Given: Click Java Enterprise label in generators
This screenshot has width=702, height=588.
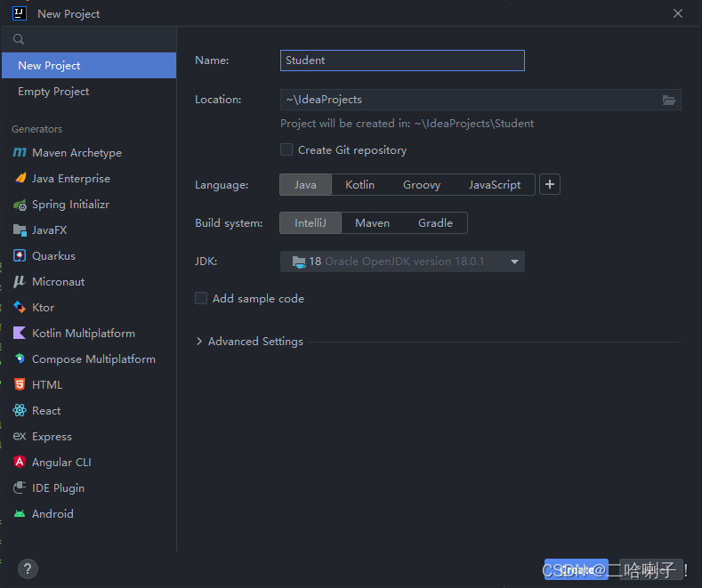Looking at the screenshot, I should tap(71, 179).
